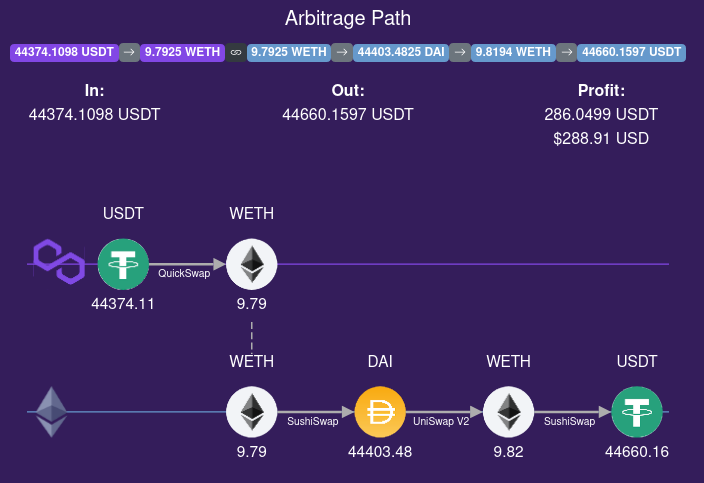Select the 44660.1597 USDT path chip
The image size is (704, 483).
click(631, 53)
